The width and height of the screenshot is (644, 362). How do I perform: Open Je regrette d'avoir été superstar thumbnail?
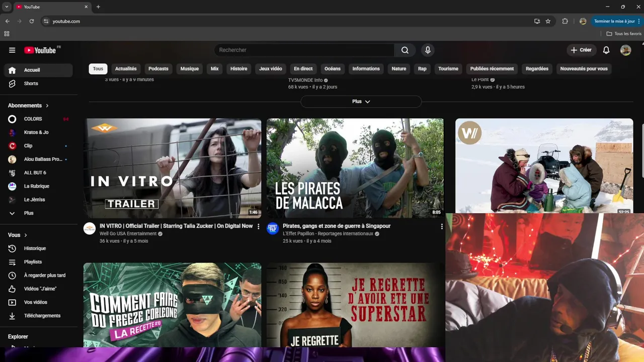click(x=355, y=305)
